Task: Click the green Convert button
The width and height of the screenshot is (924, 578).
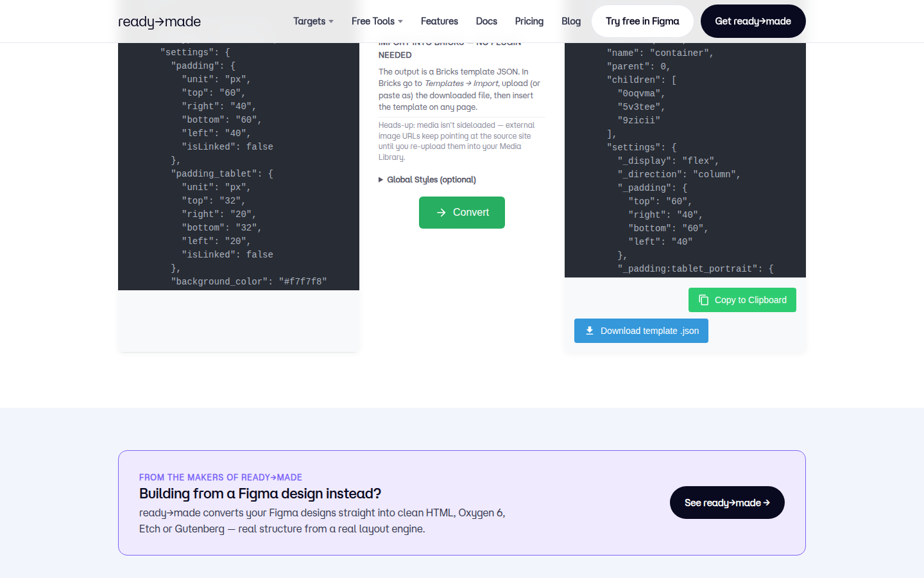Action: point(462,213)
